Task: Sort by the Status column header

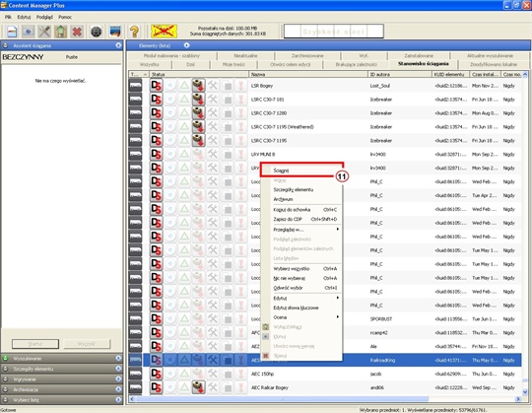Action: tap(199, 74)
